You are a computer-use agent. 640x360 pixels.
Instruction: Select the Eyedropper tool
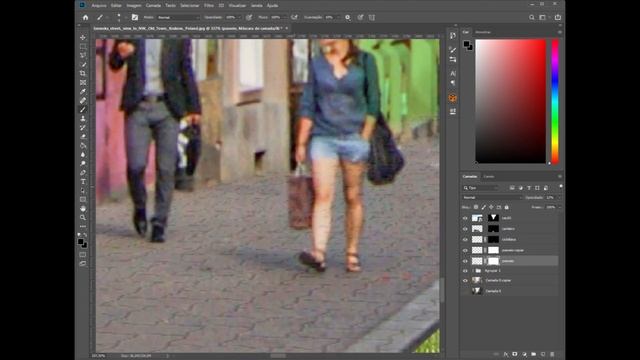point(83,91)
